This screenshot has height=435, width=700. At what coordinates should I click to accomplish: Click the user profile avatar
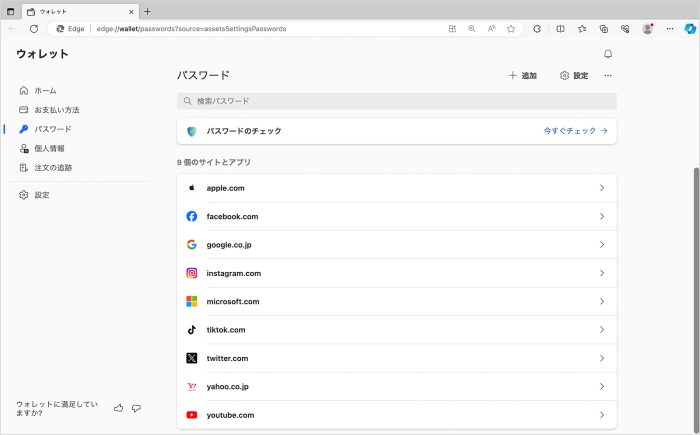tap(648, 29)
